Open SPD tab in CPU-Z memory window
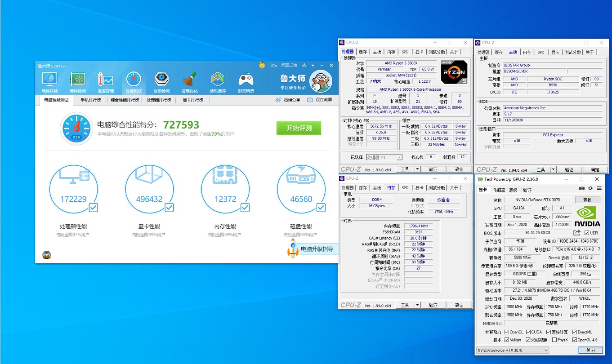 tap(405, 188)
